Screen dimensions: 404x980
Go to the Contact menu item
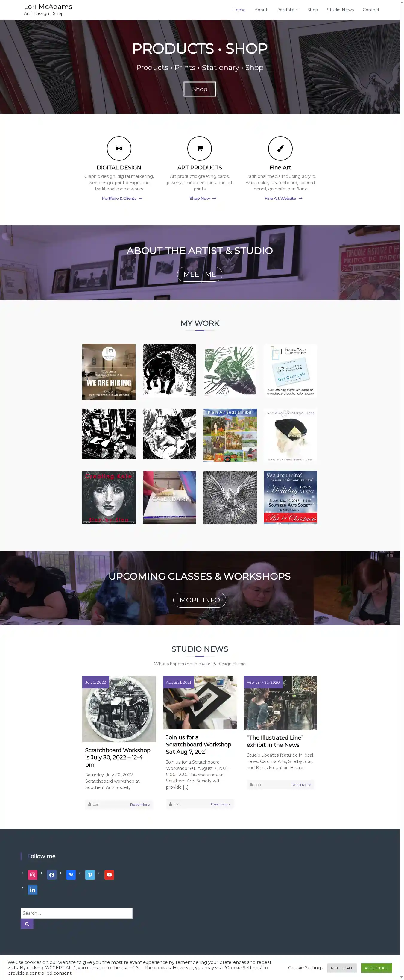(x=370, y=10)
